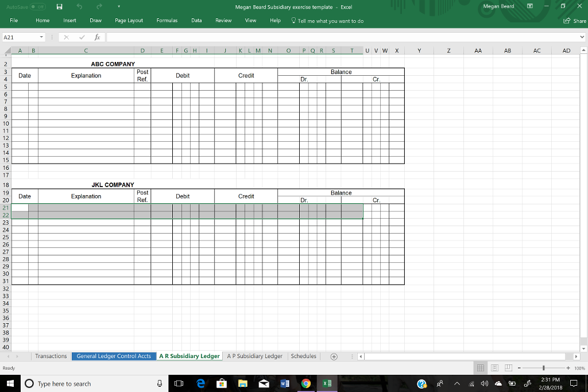Open Task View on the taskbar
The width and height of the screenshot is (588, 392).
pos(179,383)
